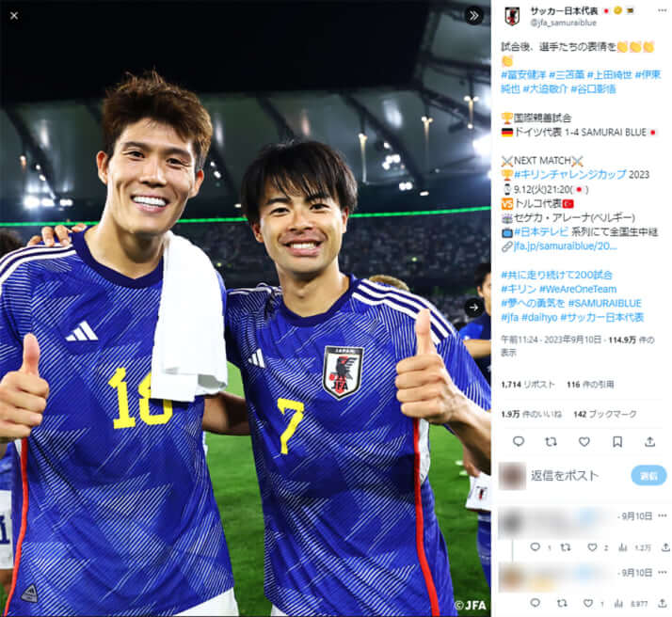This screenshot has height=617, width=672.
Task: Collapse the sidebar with double-chevron icon
Action: coord(473,16)
